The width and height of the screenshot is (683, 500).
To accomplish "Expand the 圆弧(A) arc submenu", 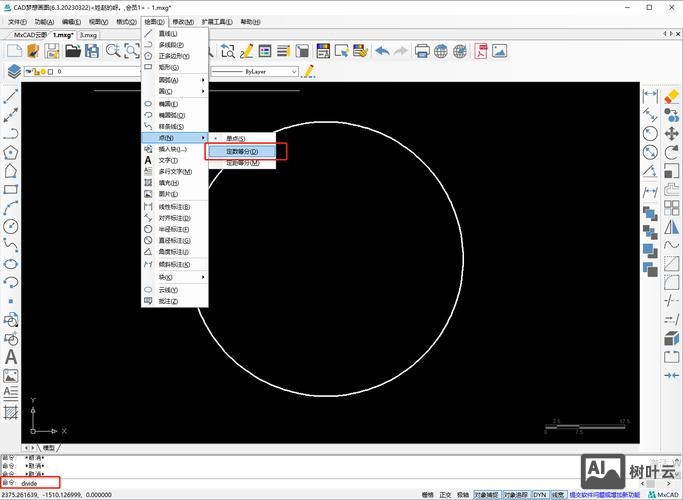I will pos(175,79).
